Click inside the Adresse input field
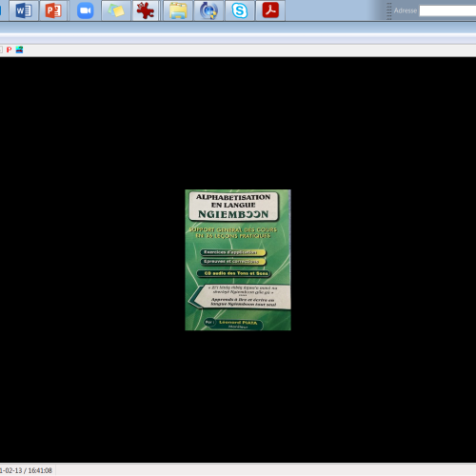 point(447,10)
